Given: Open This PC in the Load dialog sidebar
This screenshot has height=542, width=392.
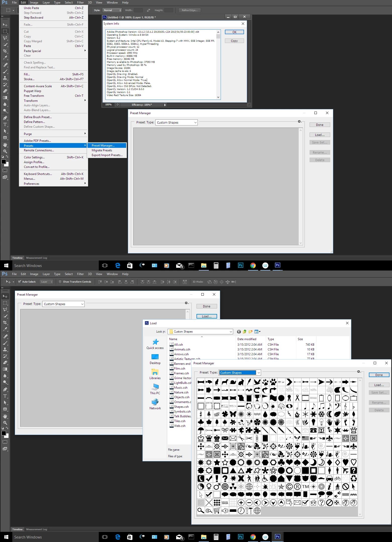Looking at the screenshot, I should tap(155, 389).
